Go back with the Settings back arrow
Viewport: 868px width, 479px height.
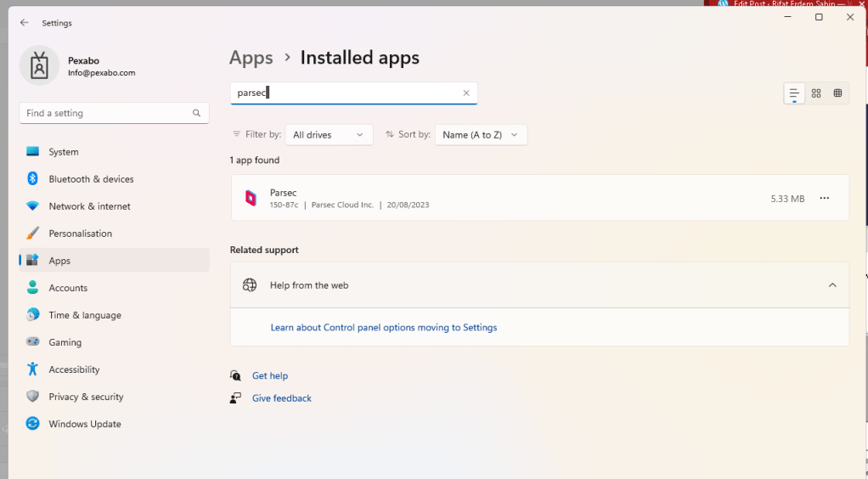24,23
